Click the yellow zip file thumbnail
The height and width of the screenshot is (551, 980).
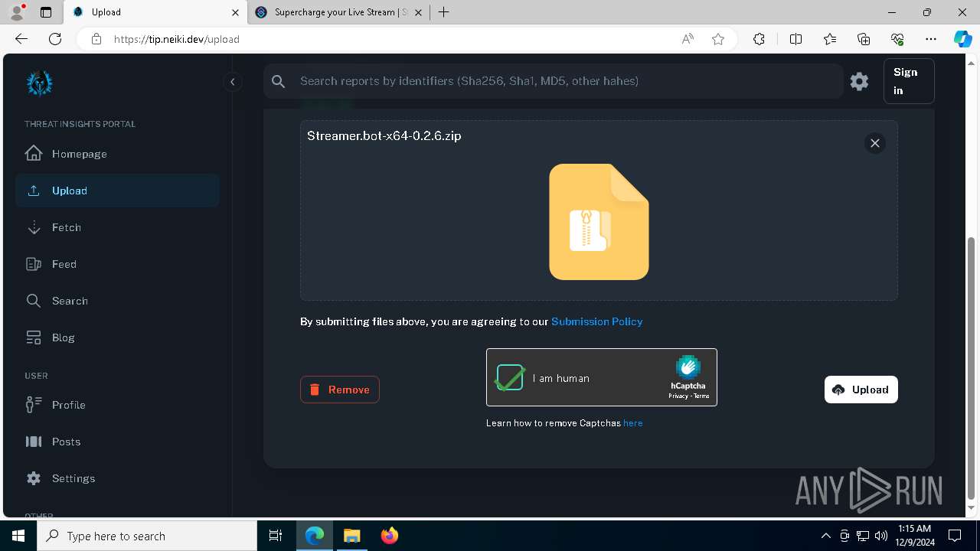pos(599,222)
